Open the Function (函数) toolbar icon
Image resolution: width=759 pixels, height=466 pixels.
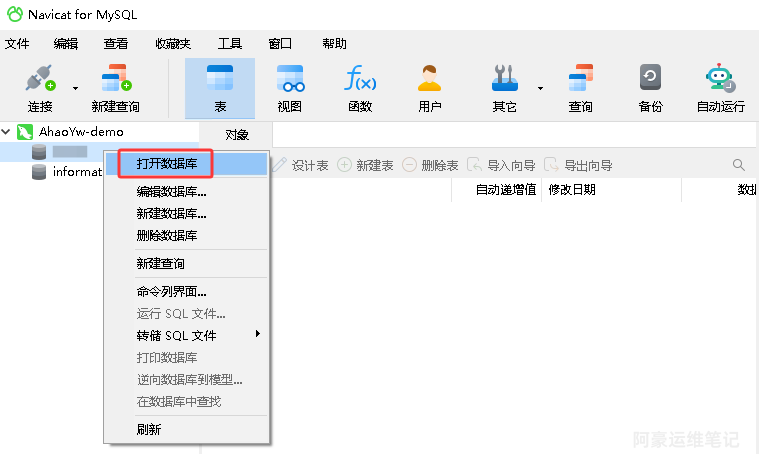click(x=360, y=78)
